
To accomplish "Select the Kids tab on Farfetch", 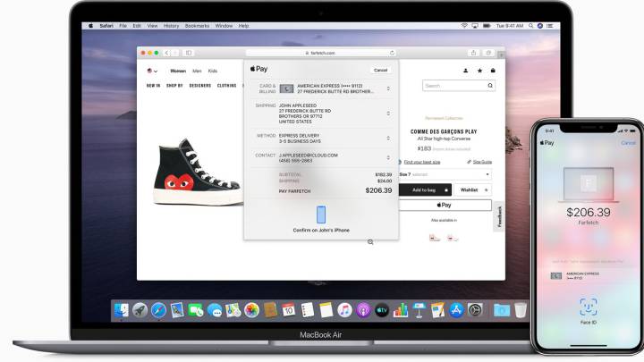I will pos(212,71).
